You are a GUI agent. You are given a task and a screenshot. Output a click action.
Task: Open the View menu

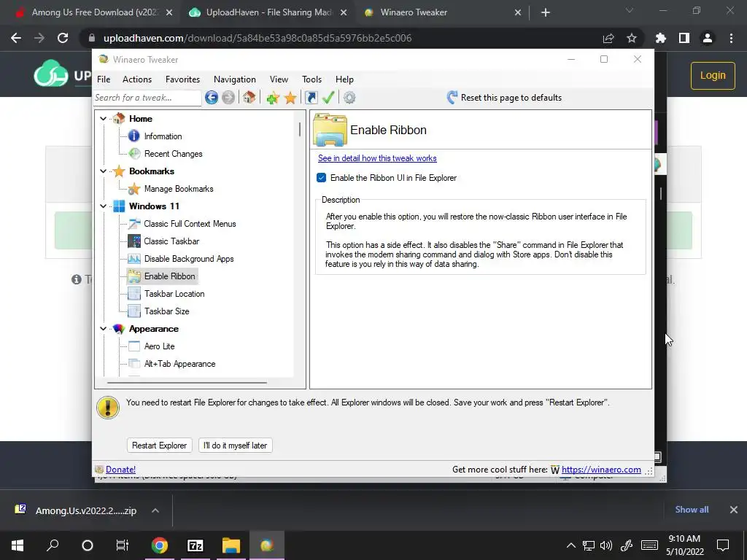(279, 79)
